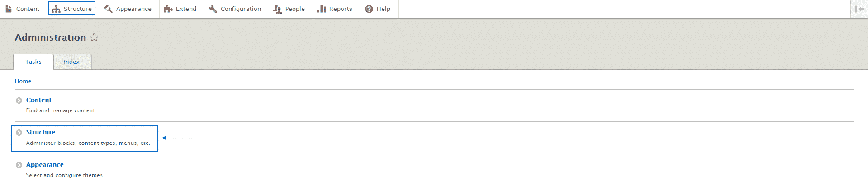Switch to the Index tab
Screen dimensions: 868x191
71,62
